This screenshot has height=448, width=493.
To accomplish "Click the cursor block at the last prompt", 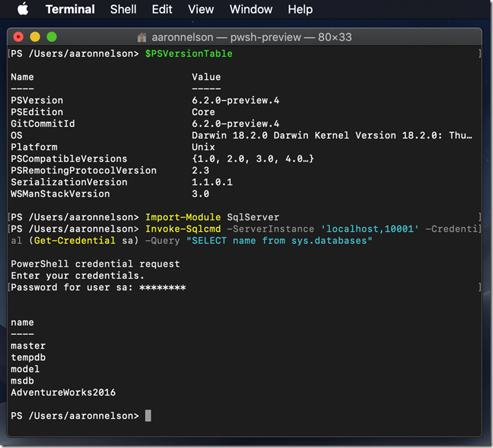I will pyautogui.click(x=148, y=416).
